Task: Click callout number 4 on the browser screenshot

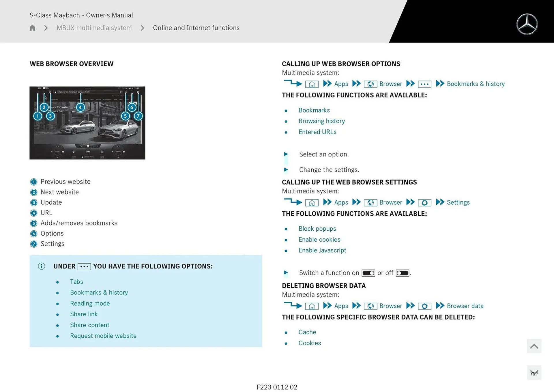Action: coord(80,107)
